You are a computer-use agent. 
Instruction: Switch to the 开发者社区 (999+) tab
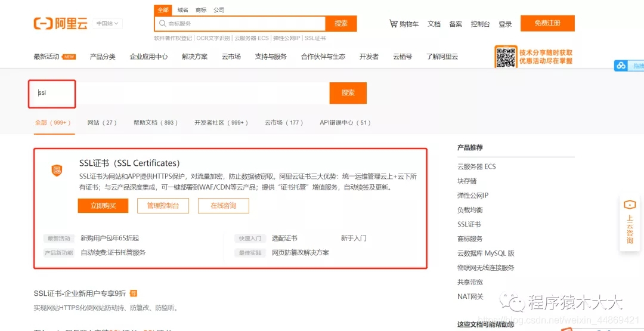click(222, 122)
